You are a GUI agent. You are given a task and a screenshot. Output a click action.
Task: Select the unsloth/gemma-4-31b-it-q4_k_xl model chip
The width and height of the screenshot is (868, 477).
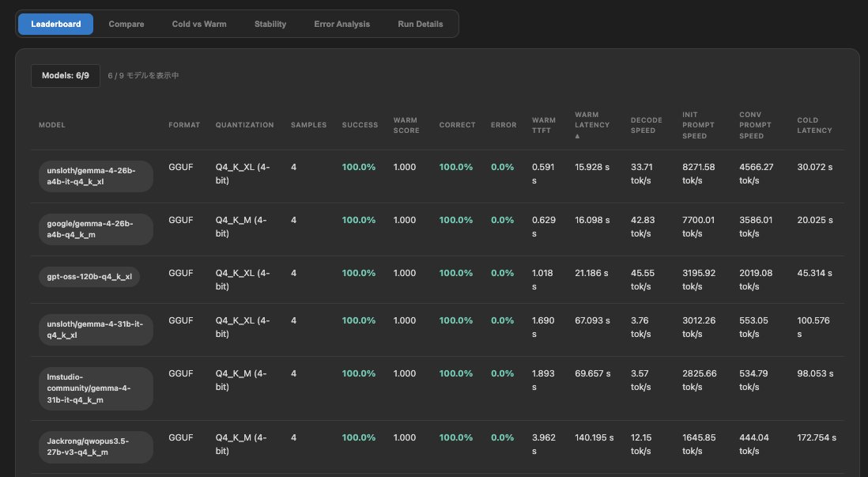pos(96,330)
